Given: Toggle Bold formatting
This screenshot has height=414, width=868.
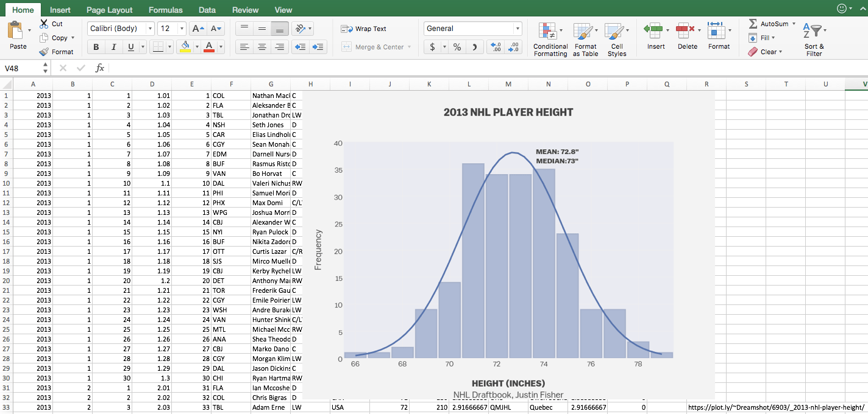Looking at the screenshot, I should pyautogui.click(x=96, y=47).
